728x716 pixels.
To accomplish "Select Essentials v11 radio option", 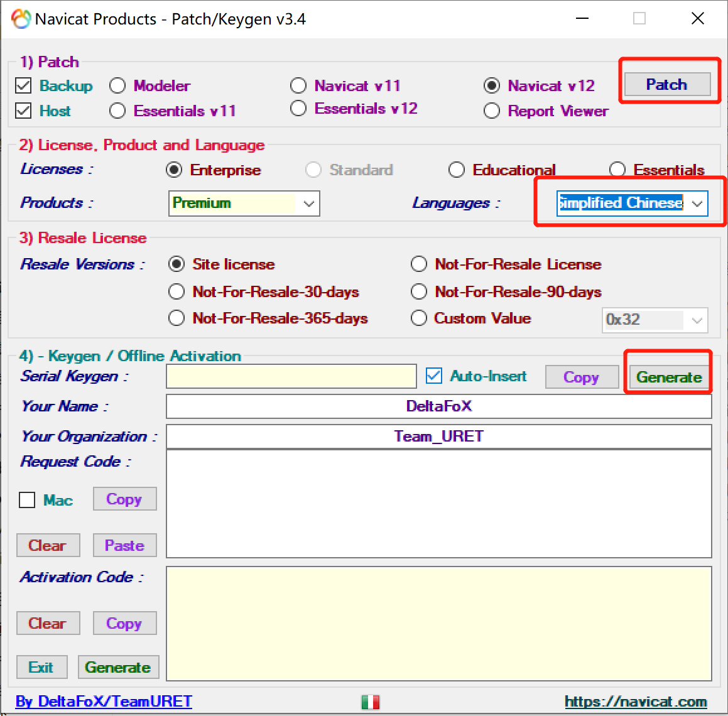I will pyautogui.click(x=117, y=111).
